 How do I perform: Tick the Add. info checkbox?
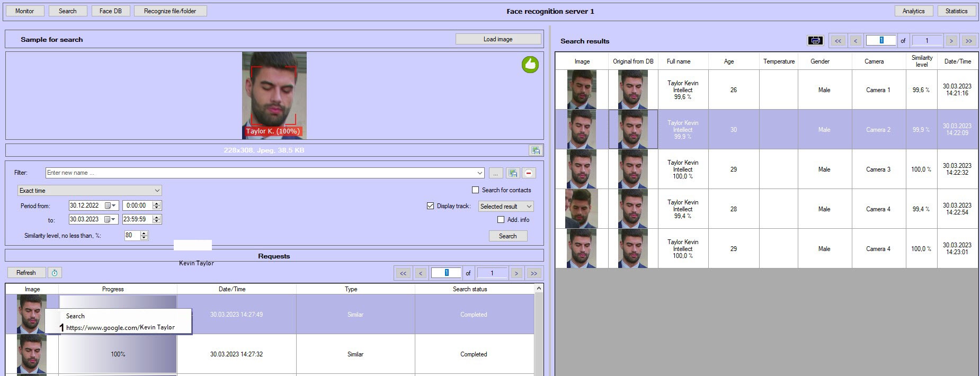[x=501, y=220]
